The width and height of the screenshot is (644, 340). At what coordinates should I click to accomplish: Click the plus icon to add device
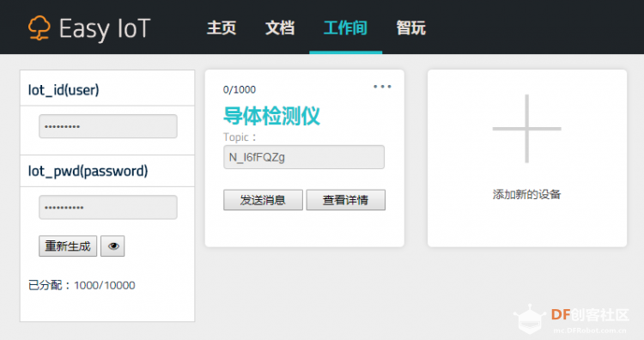(527, 129)
